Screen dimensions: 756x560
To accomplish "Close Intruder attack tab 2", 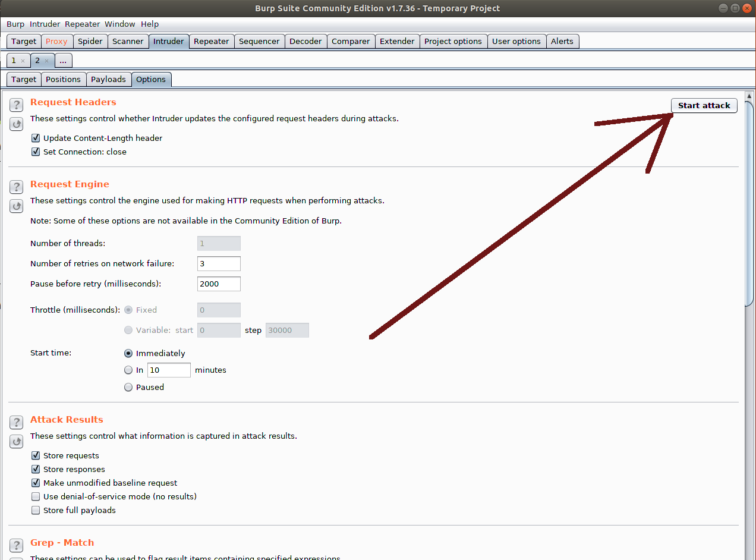I will click(46, 61).
